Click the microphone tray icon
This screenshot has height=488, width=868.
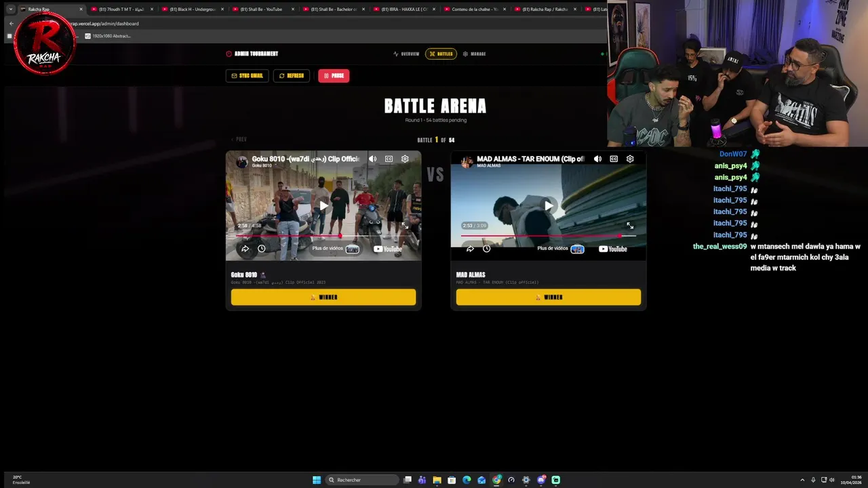[813, 480]
